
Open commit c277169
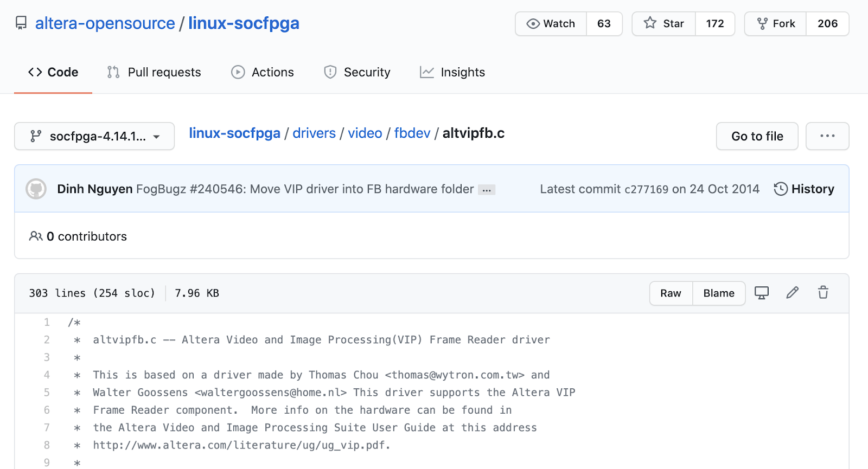pos(647,189)
